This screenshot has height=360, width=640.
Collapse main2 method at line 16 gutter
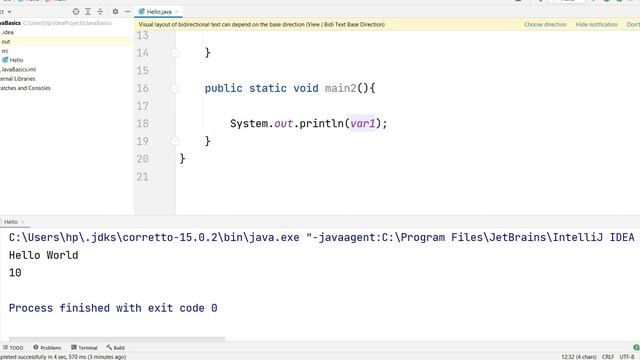pos(175,88)
